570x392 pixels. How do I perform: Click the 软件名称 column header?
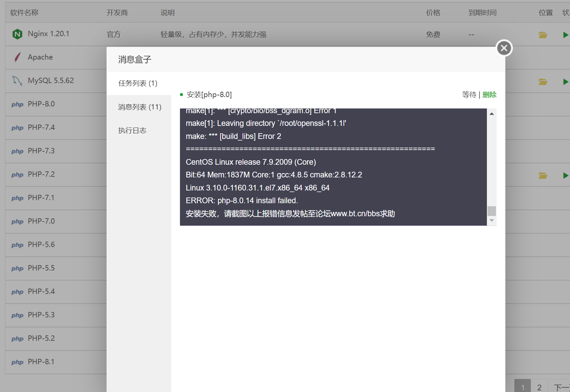point(24,13)
